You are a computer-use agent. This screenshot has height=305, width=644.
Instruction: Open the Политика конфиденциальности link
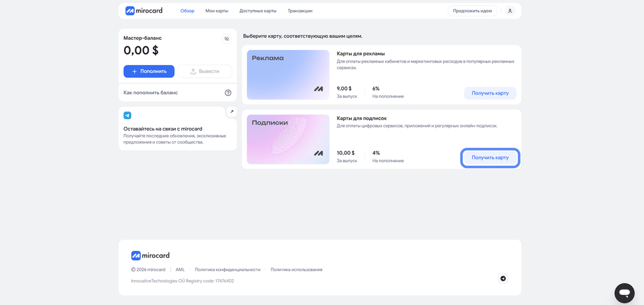coord(228,270)
